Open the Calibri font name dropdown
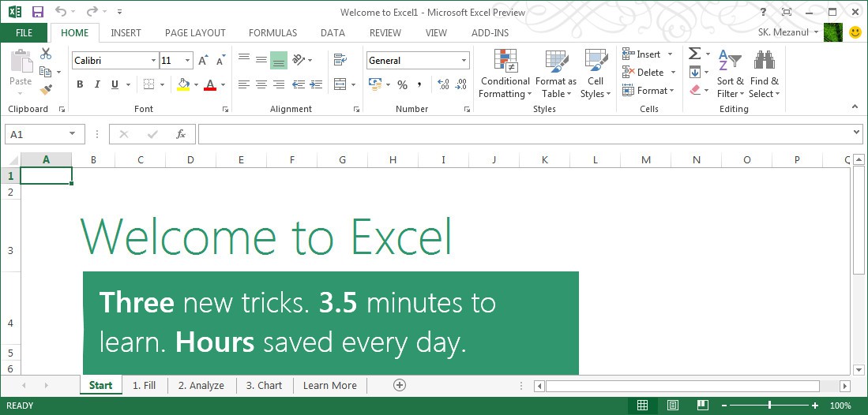 coord(153,60)
